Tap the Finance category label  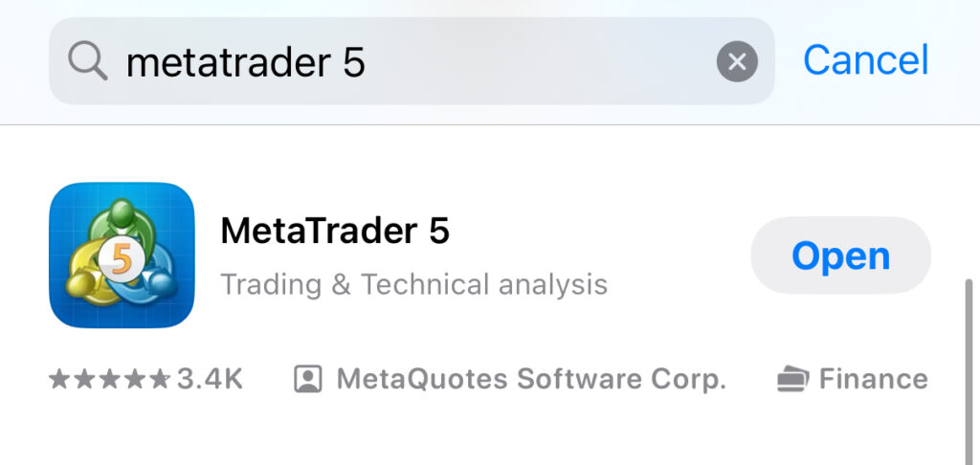point(873,380)
